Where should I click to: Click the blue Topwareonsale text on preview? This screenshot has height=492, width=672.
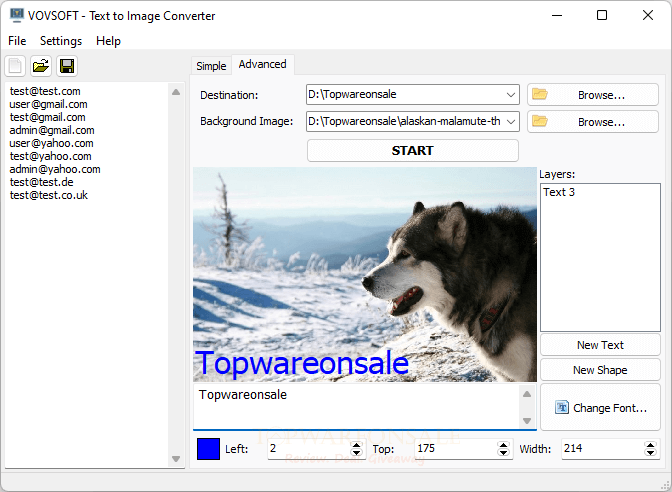click(x=302, y=363)
